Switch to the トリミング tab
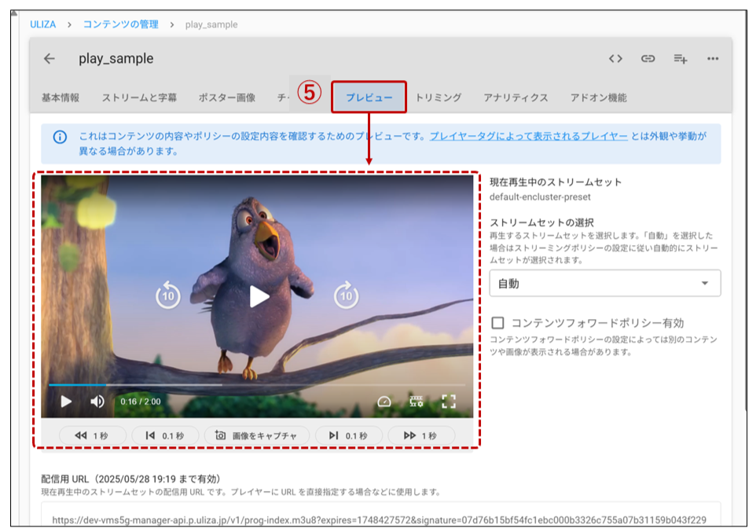This screenshot has height=532, width=756. (x=439, y=98)
